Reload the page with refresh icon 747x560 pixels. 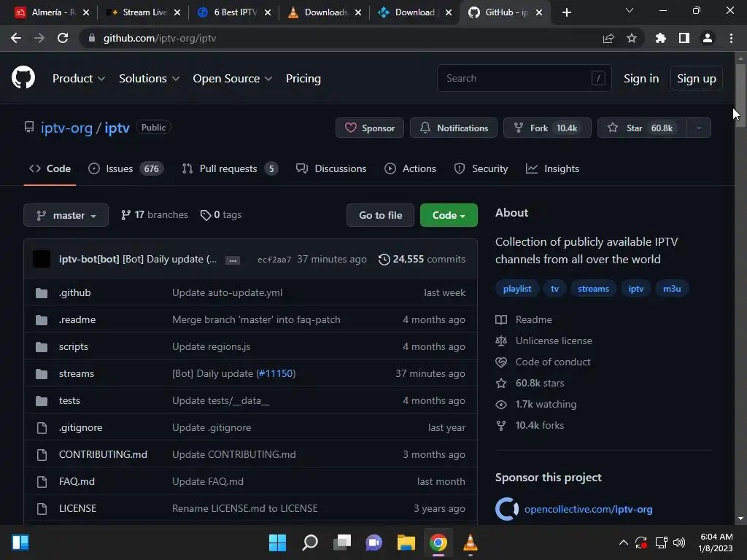click(x=63, y=38)
